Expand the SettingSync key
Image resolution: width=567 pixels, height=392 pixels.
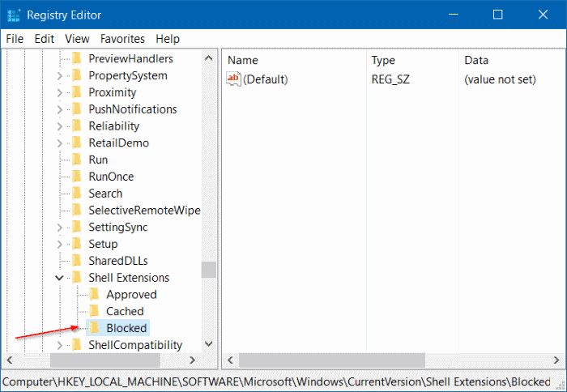click(60, 228)
